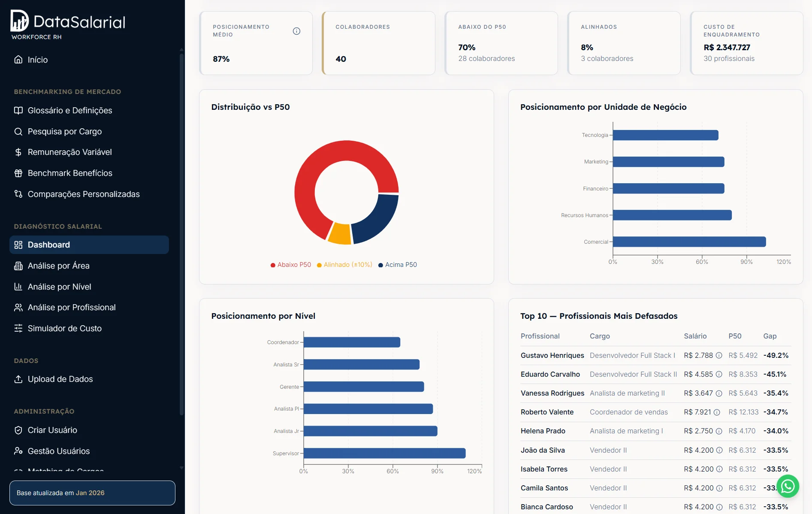Click the gift icon for Benchmark Benefícios
Screen dimensions: 812x514
[18, 173]
